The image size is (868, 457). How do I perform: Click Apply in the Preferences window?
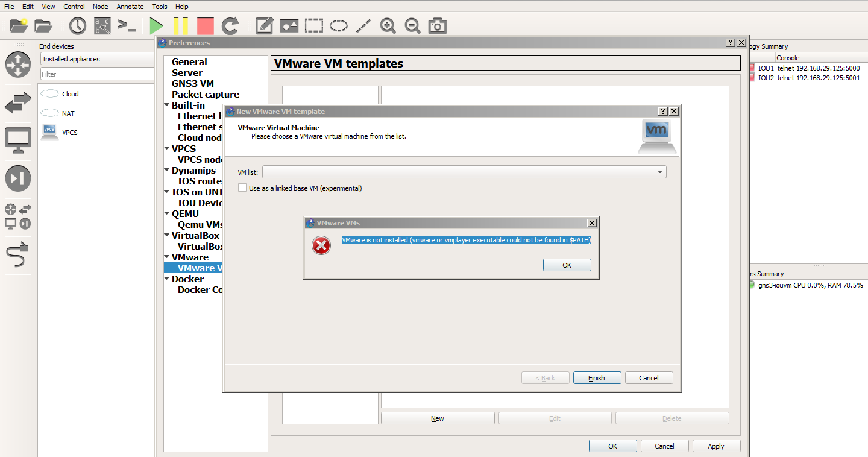(716, 446)
